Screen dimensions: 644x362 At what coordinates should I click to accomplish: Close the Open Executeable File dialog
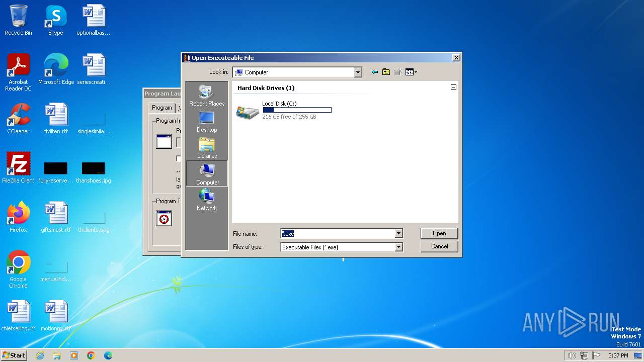coord(456,58)
